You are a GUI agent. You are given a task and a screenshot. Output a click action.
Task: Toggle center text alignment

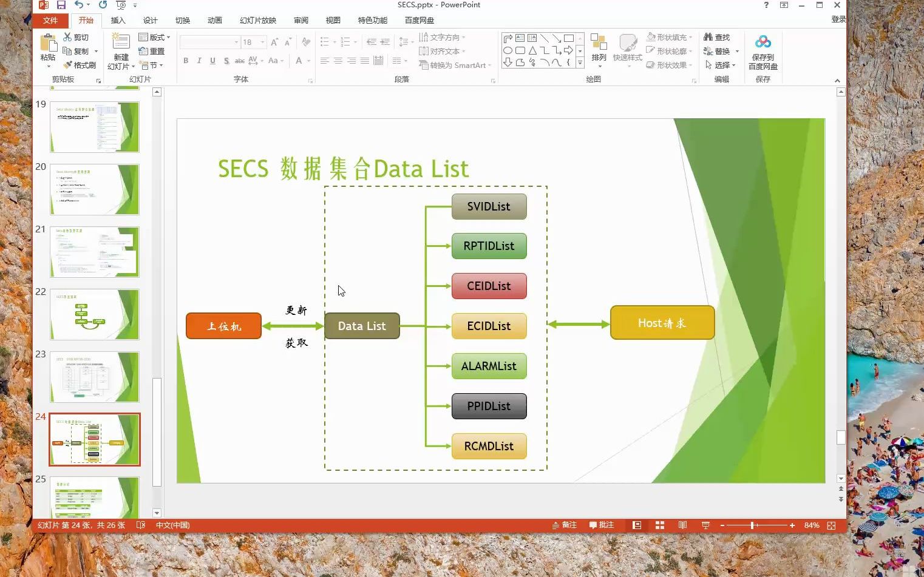(x=338, y=61)
